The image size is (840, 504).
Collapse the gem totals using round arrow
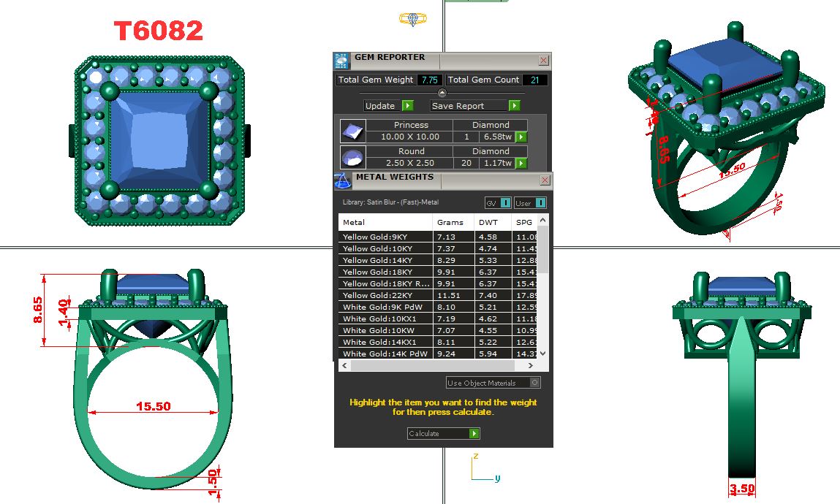pyautogui.click(x=442, y=93)
